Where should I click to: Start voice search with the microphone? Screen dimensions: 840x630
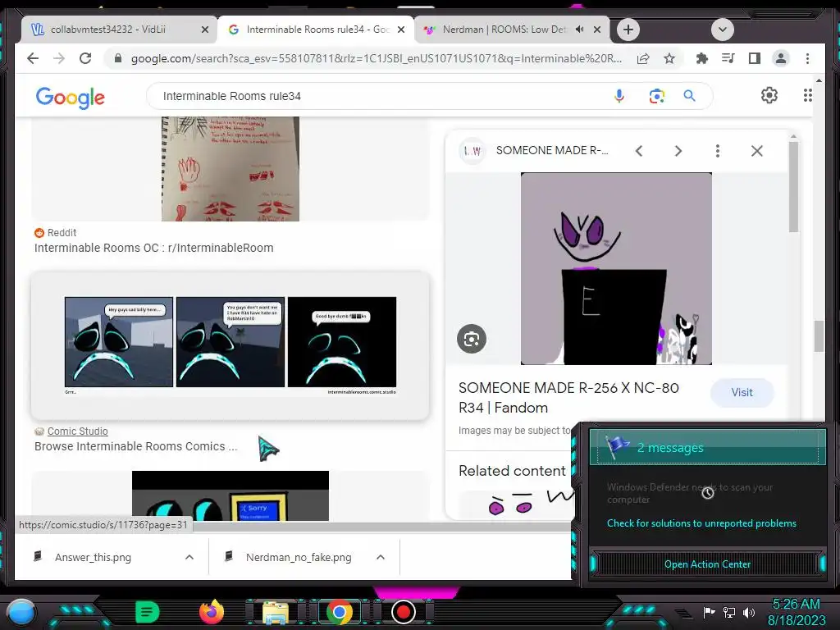pyautogui.click(x=619, y=96)
